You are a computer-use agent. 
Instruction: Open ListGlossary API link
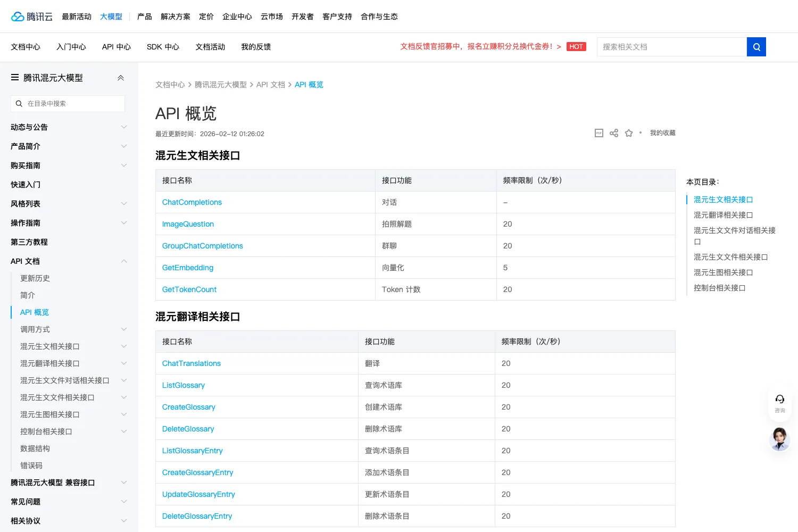point(184,385)
